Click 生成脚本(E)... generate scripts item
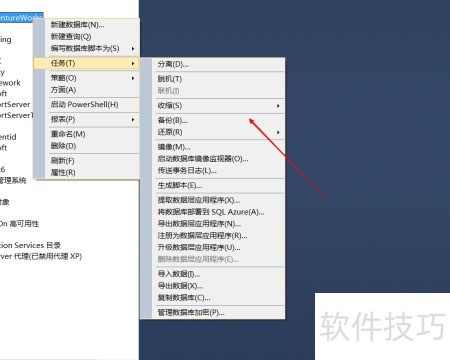The image size is (450, 360). click(180, 185)
